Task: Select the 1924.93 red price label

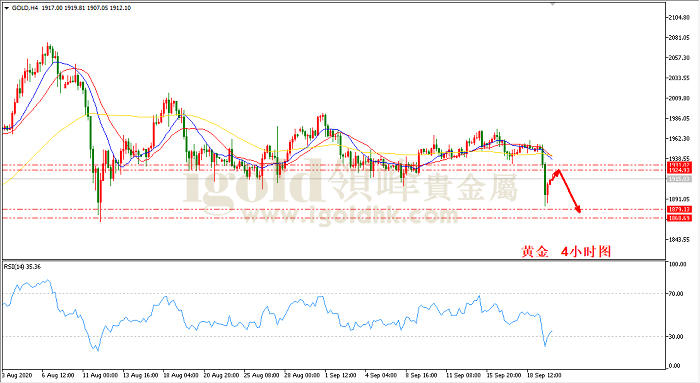Action: click(679, 171)
